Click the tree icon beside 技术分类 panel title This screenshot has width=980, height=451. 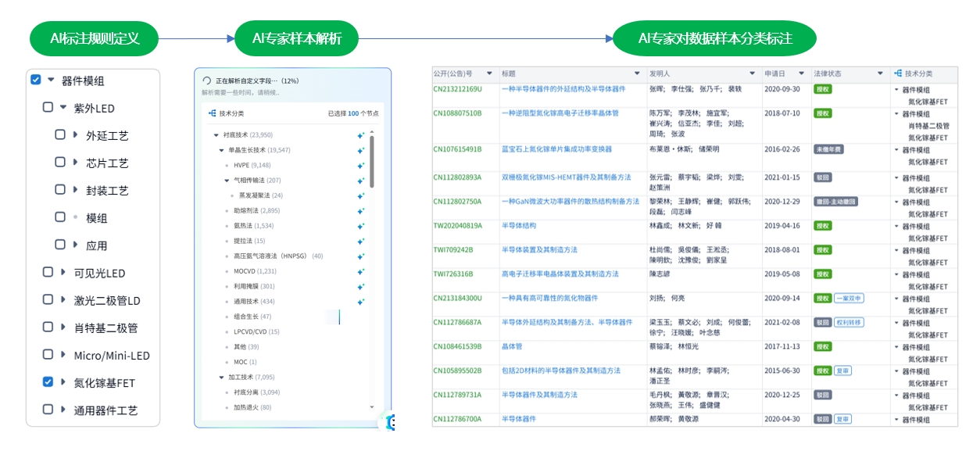tap(213, 113)
